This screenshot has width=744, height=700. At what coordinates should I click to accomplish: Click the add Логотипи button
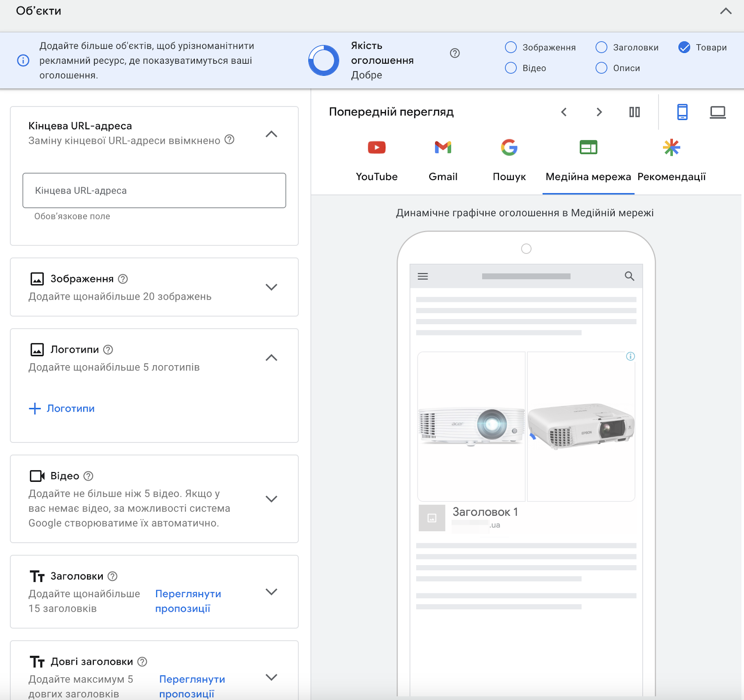(62, 408)
